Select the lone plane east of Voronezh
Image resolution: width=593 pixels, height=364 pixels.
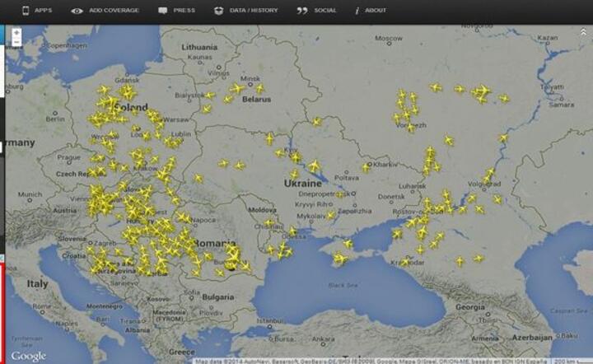click(449, 141)
